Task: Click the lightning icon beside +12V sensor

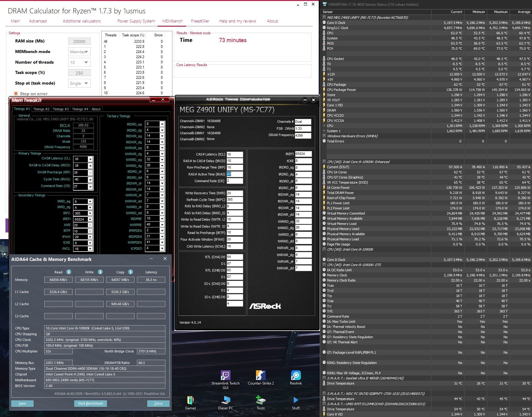Action: tap(324, 74)
